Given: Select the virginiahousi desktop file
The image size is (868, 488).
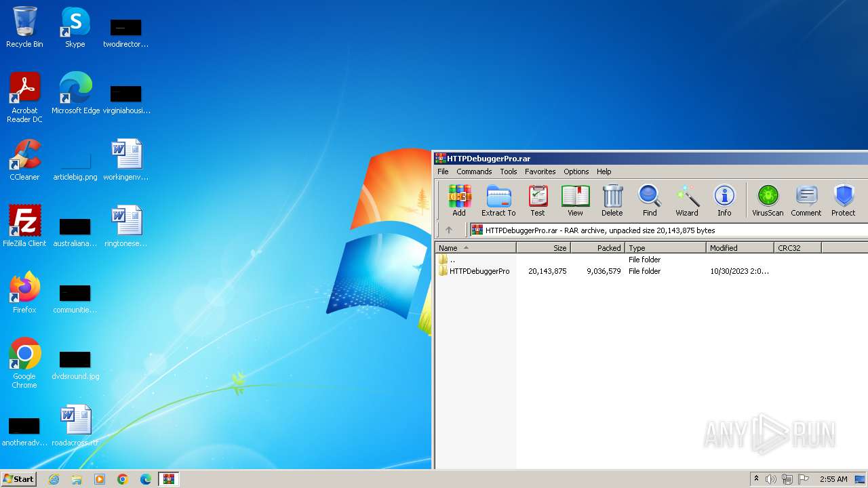Looking at the screenshot, I should 126,99.
